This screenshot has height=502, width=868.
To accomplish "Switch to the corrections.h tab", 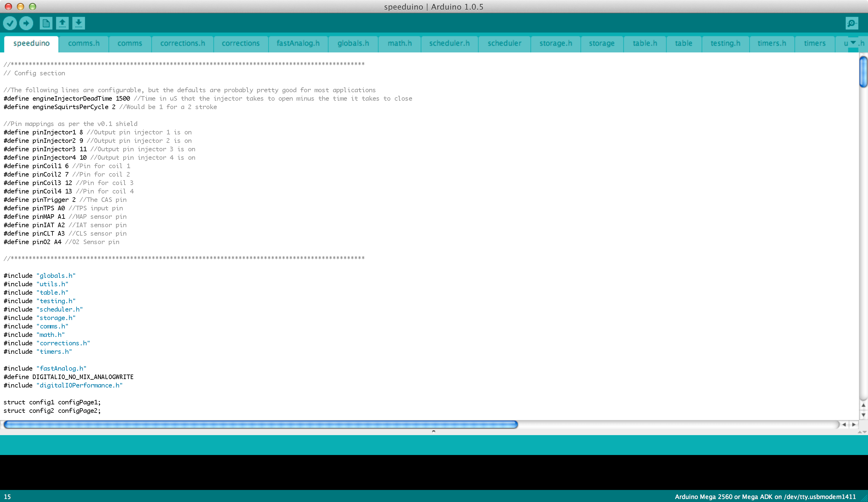I will 183,43.
